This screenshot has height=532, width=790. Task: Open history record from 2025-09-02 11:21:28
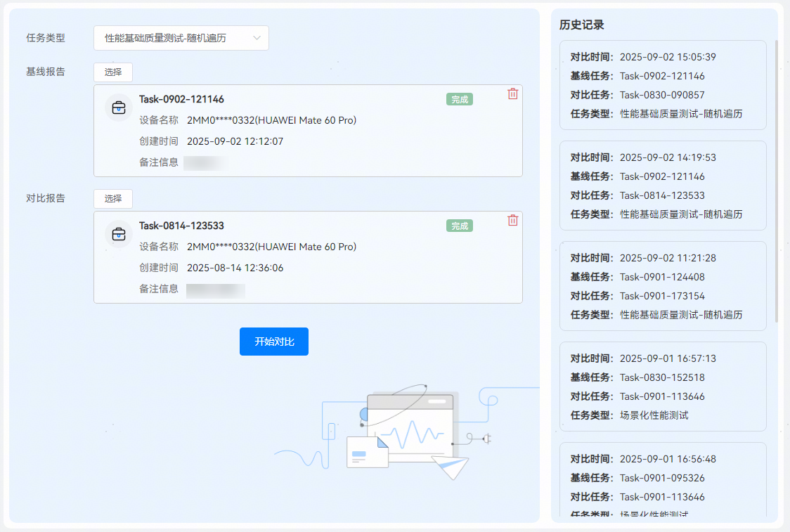click(662, 286)
